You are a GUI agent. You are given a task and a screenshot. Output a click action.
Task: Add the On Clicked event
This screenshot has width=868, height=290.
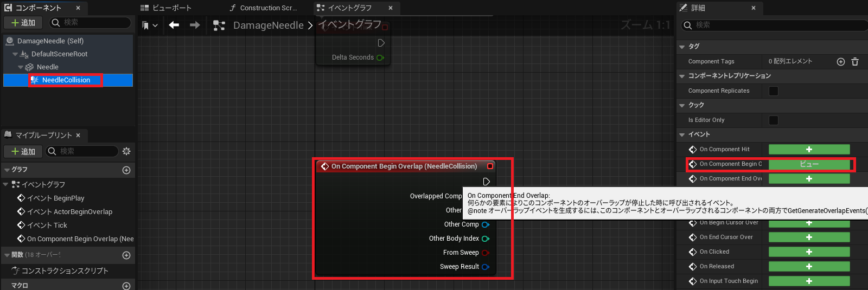[x=809, y=252]
